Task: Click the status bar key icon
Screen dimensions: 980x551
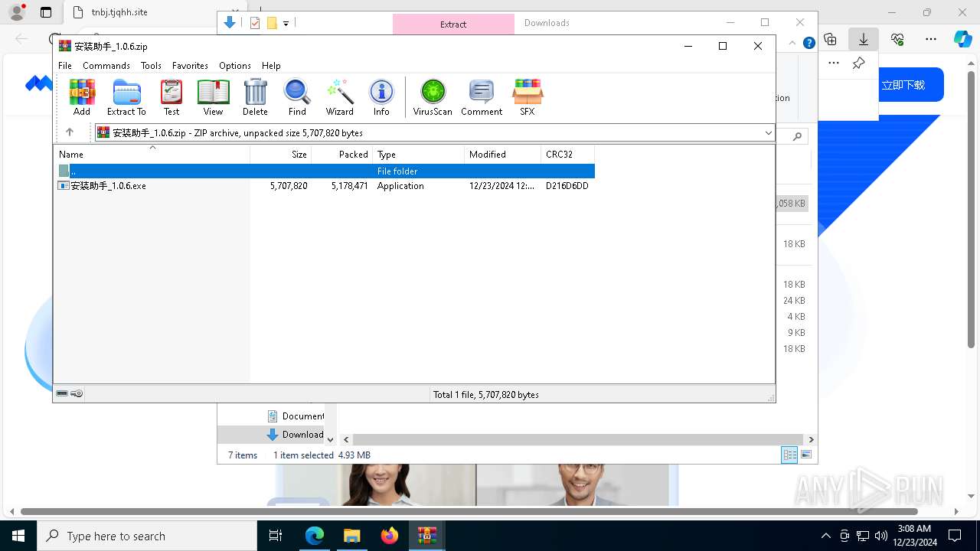Action: tap(77, 394)
